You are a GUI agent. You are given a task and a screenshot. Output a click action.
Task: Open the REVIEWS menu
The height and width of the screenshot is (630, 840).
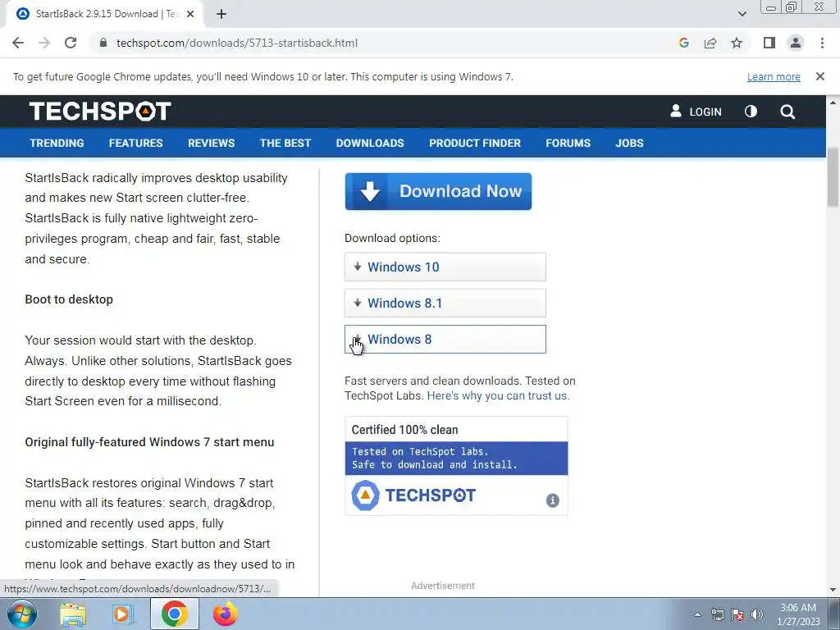click(211, 143)
